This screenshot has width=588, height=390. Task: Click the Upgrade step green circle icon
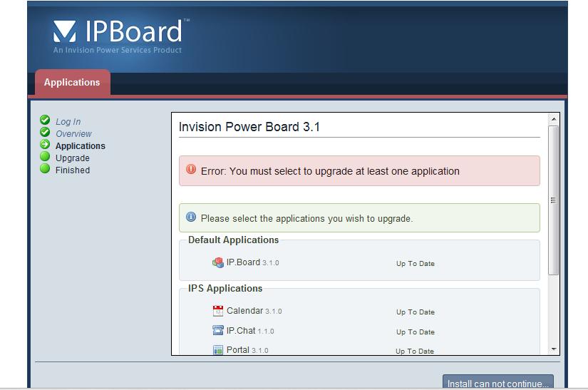(x=45, y=156)
